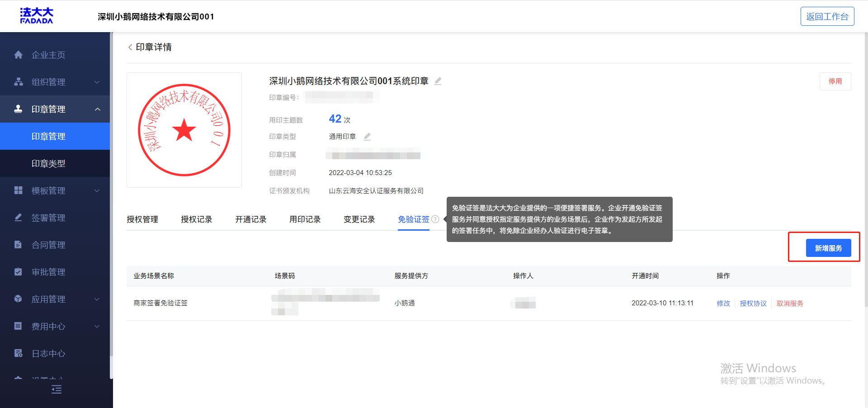Image resolution: width=868 pixels, height=408 pixels.
Task: Click the red seal image thumbnail
Action: pyautogui.click(x=184, y=130)
